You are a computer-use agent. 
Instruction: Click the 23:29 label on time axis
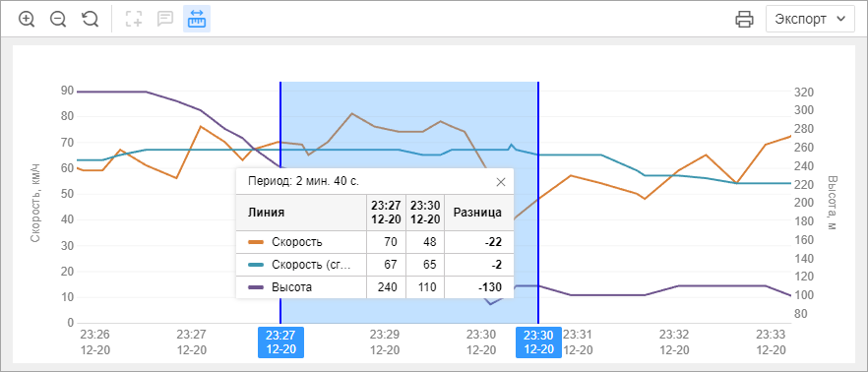tap(384, 342)
